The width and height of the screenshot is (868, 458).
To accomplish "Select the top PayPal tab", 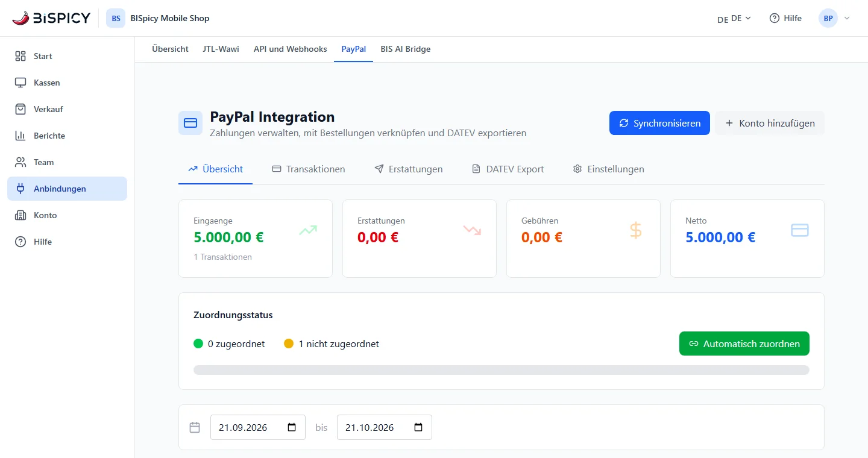I will point(354,49).
